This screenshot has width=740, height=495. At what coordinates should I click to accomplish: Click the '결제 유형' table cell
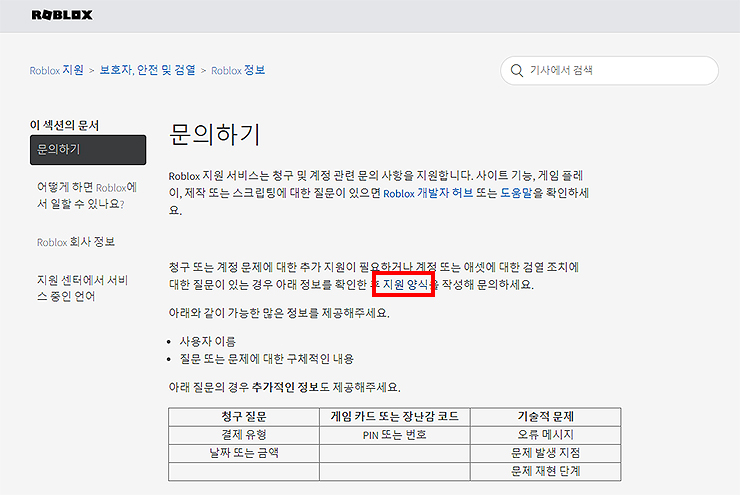click(x=244, y=435)
